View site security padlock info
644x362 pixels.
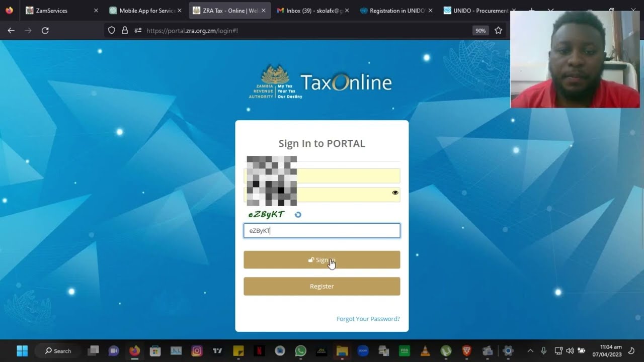[125, 31]
